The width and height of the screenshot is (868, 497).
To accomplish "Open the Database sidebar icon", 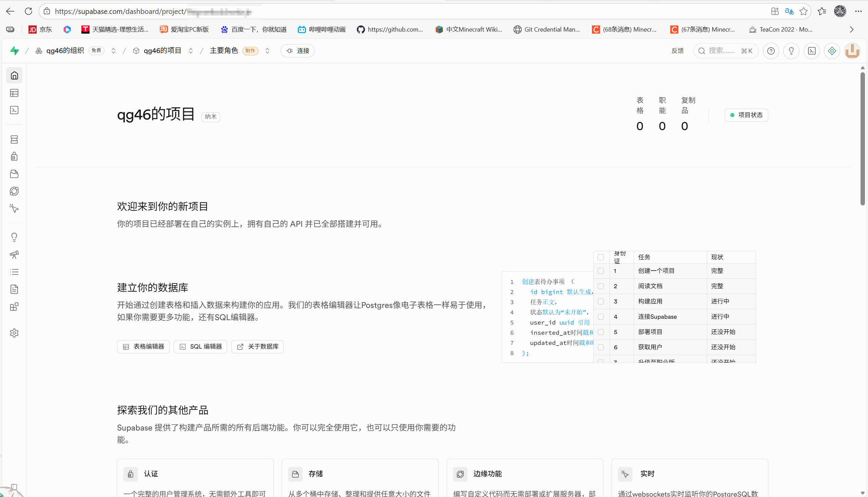I will (14, 139).
